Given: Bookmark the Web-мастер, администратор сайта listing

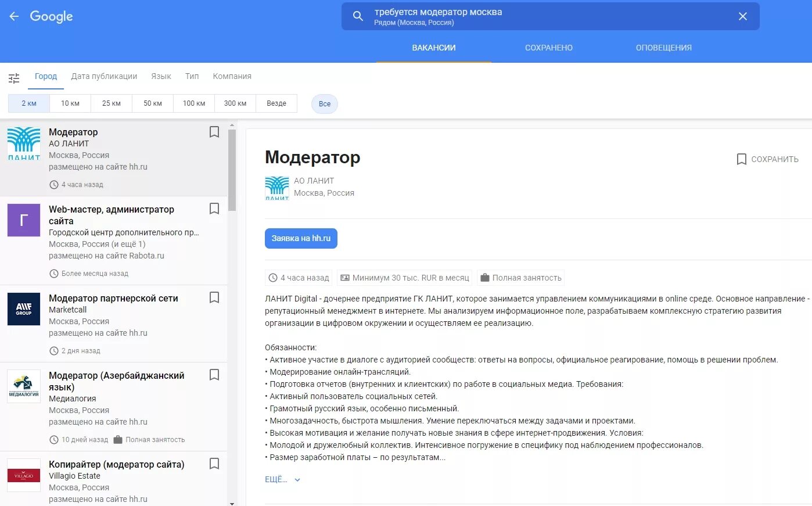Looking at the screenshot, I should (214, 209).
